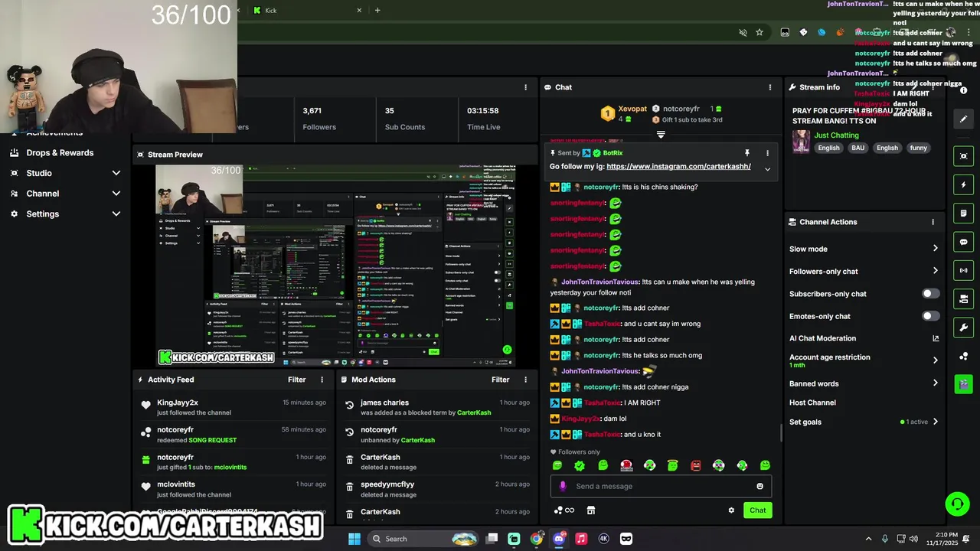Click the funny stream tag
The height and width of the screenshot is (551, 980).
[x=919, y=148]
